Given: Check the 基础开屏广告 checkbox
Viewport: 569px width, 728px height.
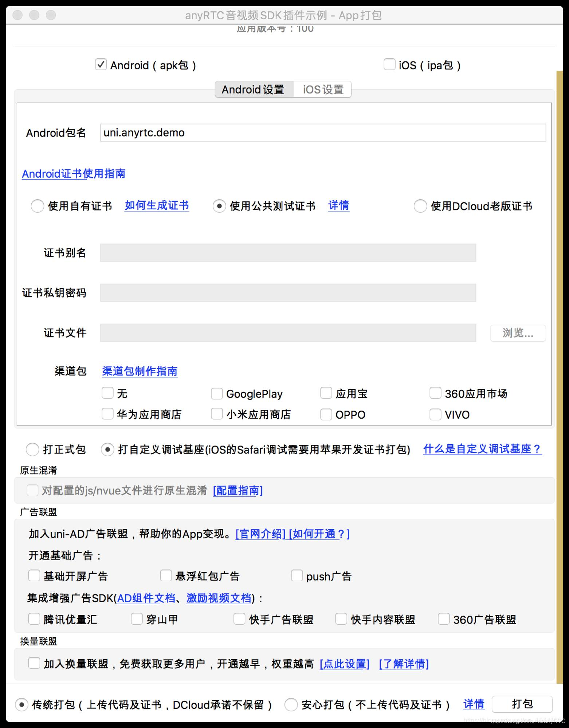Looking at the screenshot, I should (x=34, y=575).
